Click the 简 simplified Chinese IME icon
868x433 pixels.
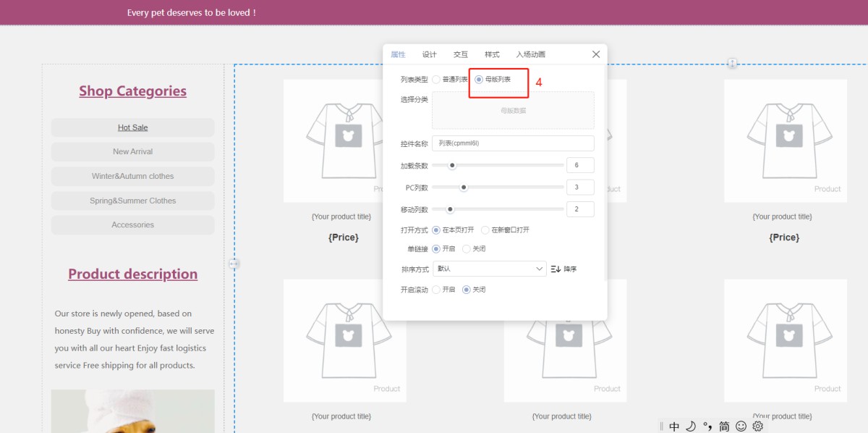(724, 426)
